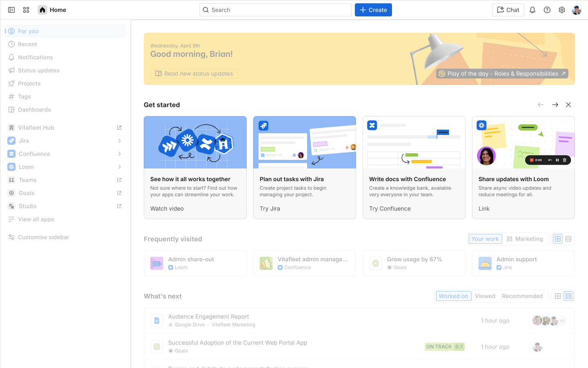Open Status updates in the sidebar
Image resolution: width=588 pixels, height=368 pixels.
[65, 70]
